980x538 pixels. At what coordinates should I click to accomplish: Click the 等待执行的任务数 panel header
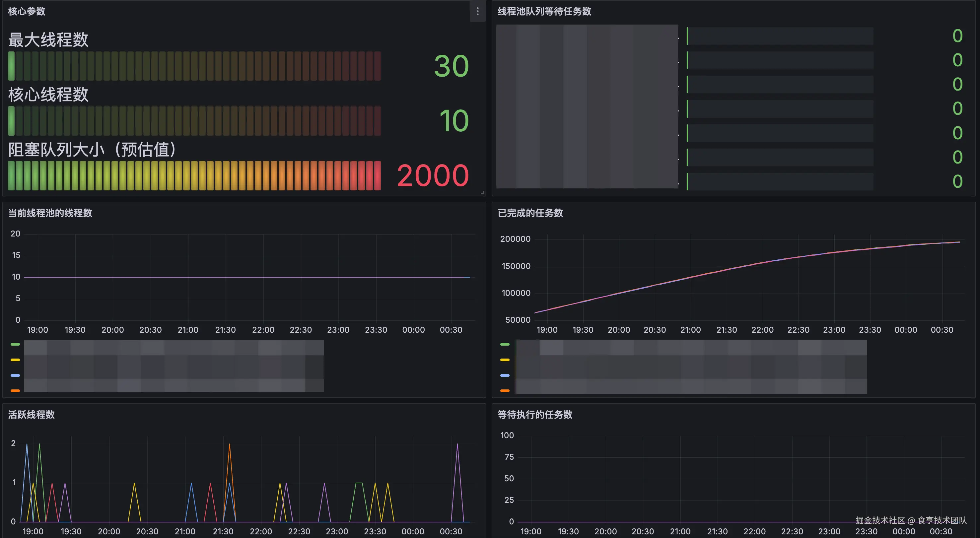(x=535, y=415)
